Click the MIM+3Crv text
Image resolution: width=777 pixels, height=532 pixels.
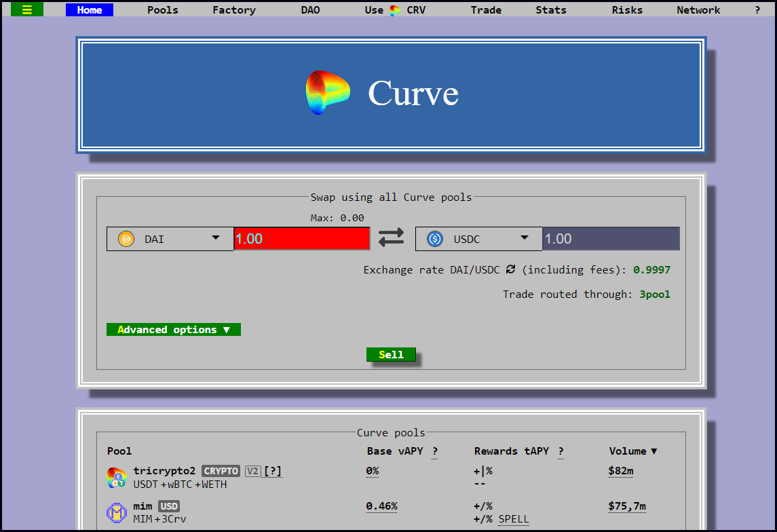click(159, 519)
